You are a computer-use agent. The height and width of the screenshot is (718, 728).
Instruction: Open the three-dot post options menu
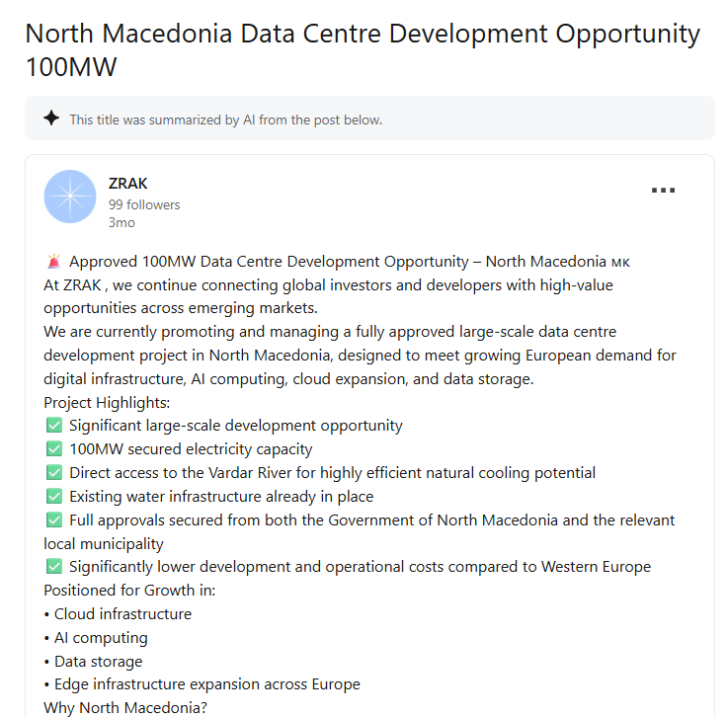coord(663,190)
